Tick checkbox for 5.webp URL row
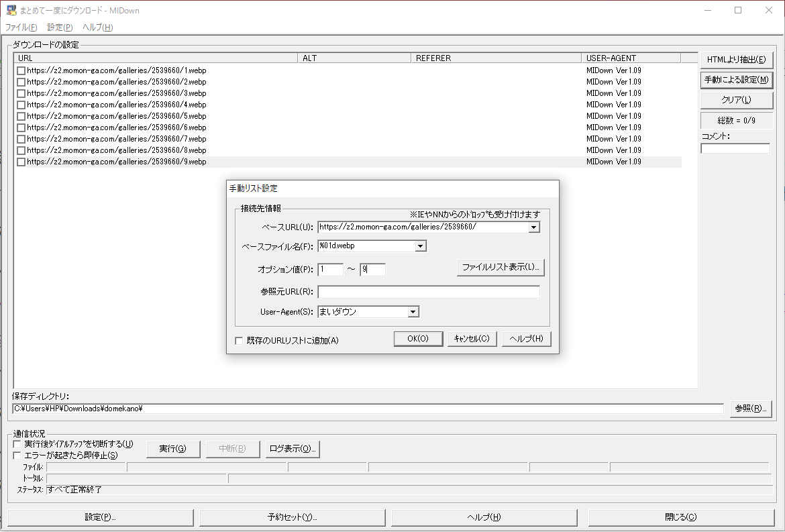 click(21, 117)
